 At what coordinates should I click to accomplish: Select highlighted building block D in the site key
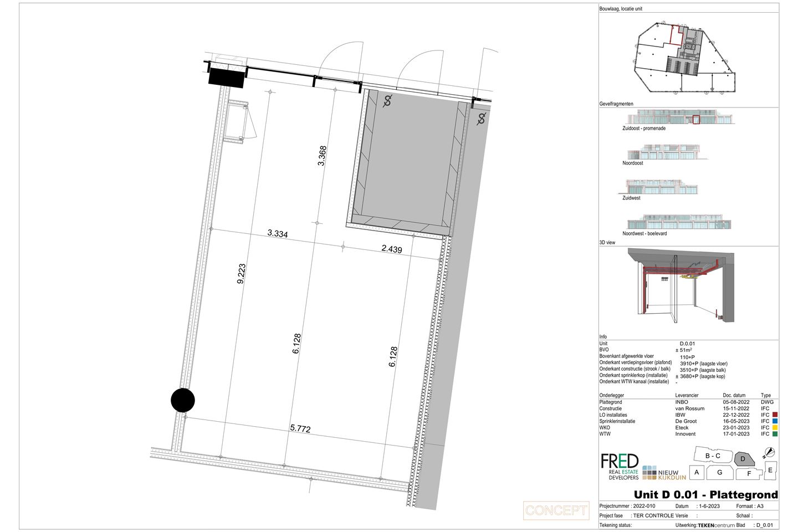click(x=744, y=459)
